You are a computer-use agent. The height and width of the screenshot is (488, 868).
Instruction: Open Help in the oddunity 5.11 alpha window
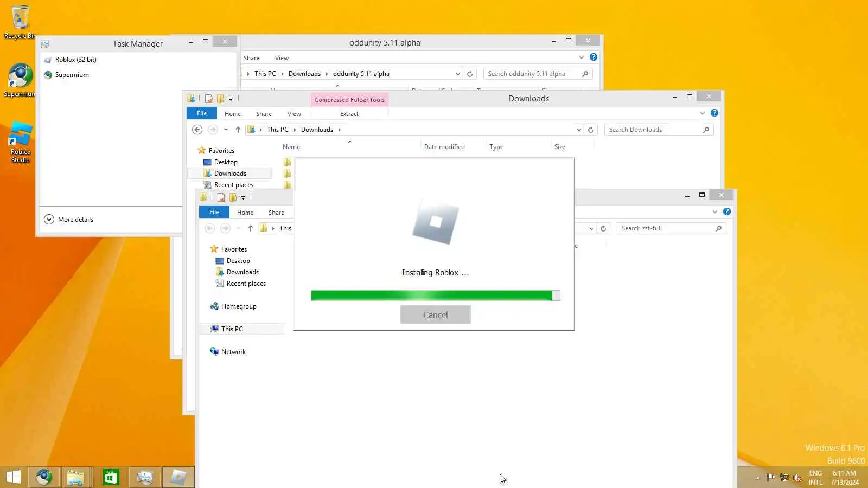click(593, 57)
